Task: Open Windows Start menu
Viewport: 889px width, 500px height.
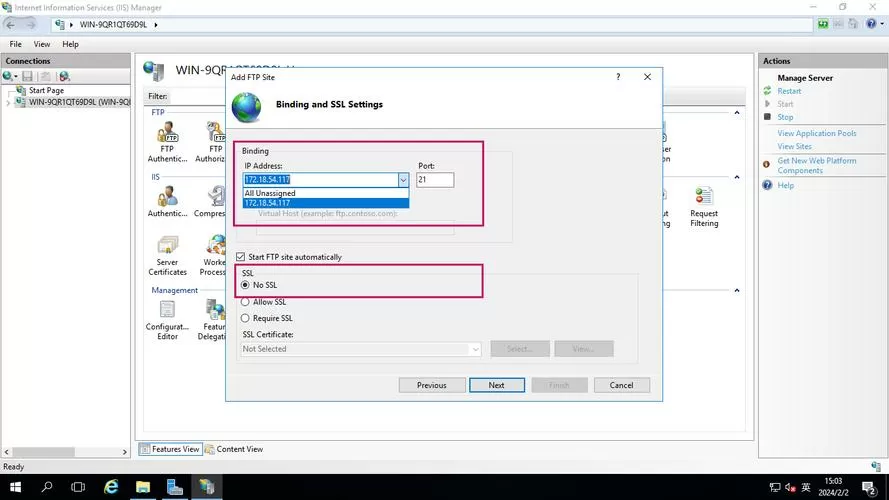Action: (15, 487)
